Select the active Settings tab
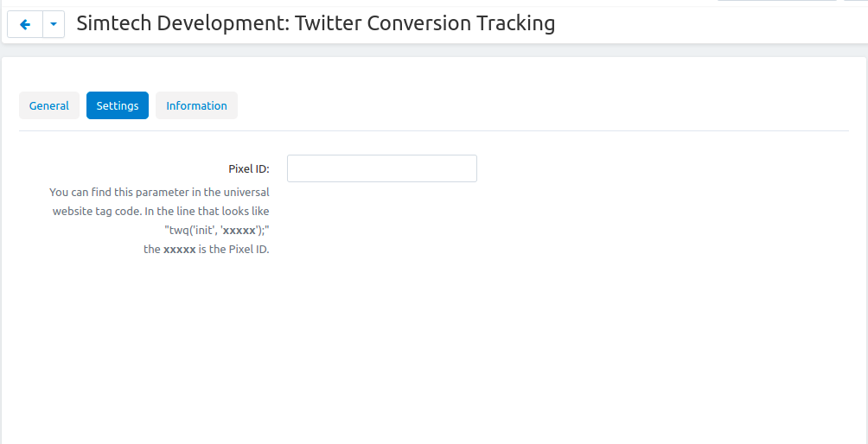868x444 pixels. click(x=118, y=105)
